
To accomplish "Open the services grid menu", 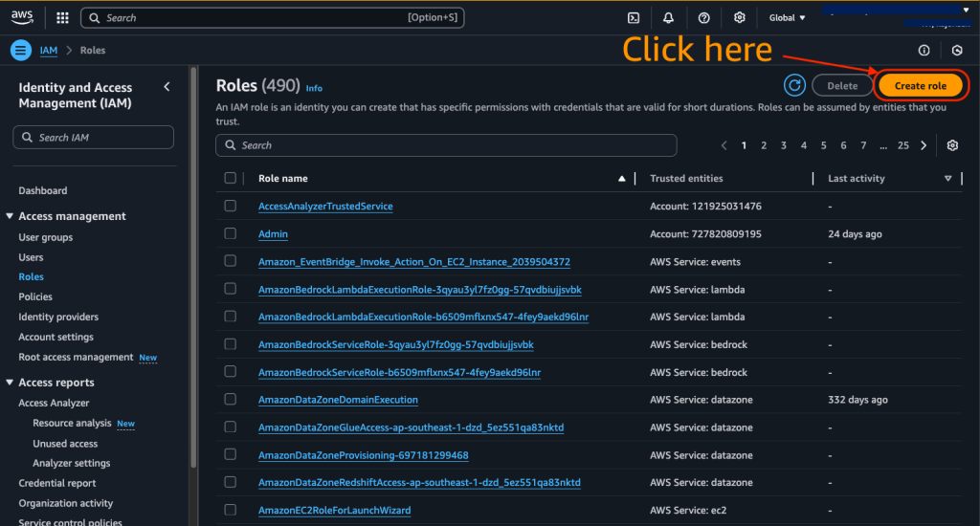I will click(x=62, y=17).
